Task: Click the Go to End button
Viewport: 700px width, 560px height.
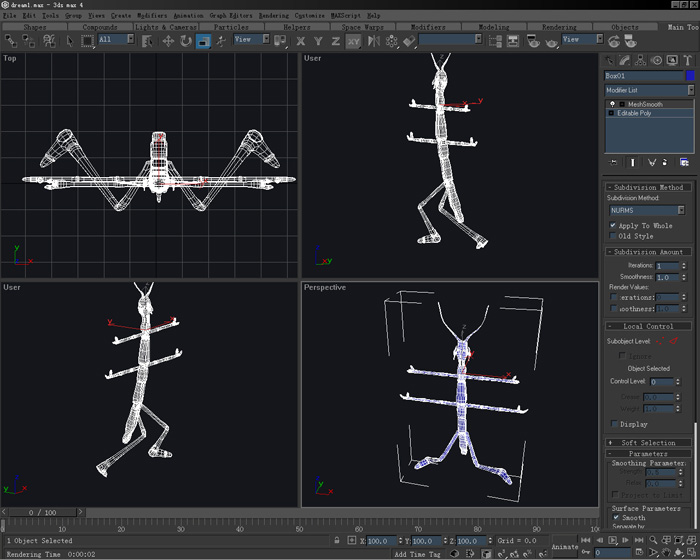Action: click(639, 540)
